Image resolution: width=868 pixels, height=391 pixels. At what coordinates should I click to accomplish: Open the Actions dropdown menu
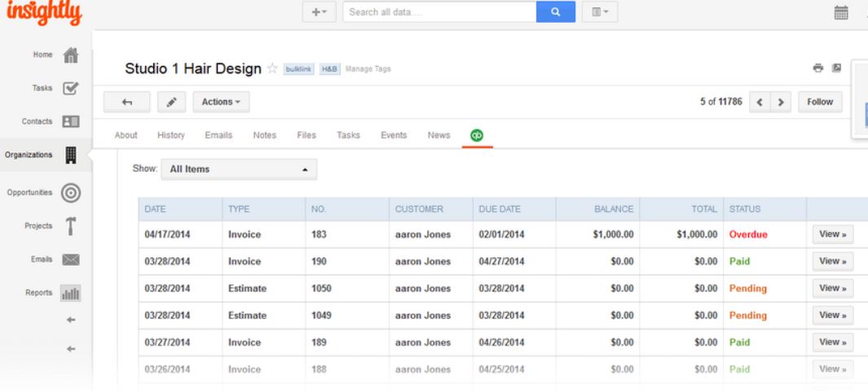pyautogui.click(x=220, y=102)
